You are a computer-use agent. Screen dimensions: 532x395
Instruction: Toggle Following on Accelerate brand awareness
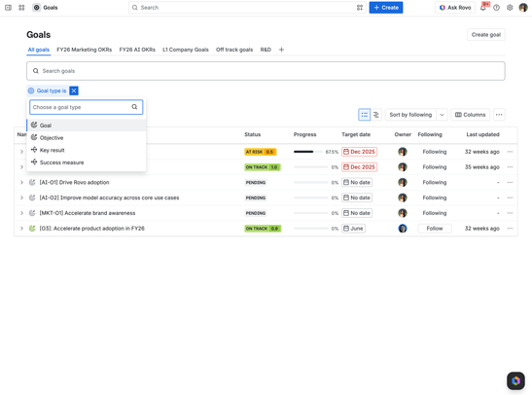(435, 213)
